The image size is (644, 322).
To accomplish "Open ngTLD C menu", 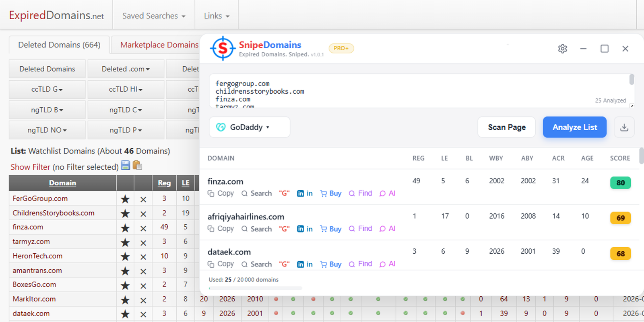I will [x=126, y=110].
